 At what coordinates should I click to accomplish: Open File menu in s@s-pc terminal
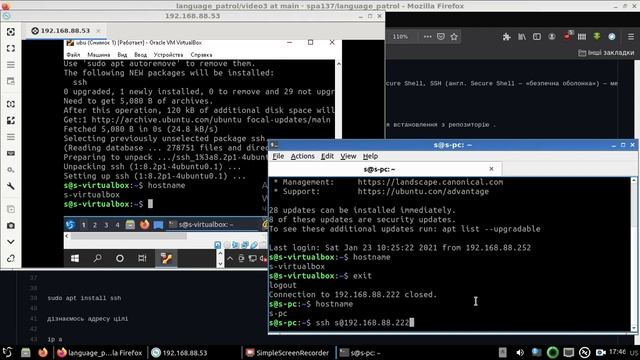click(278, 156)
